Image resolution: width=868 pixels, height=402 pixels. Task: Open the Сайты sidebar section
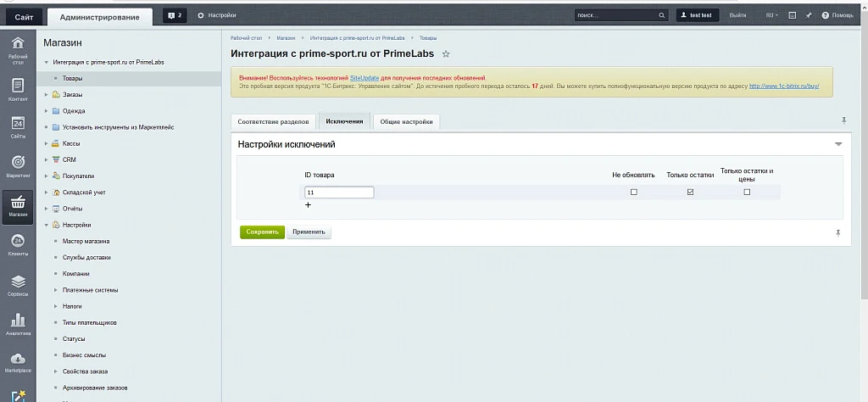(x=18, y=127)
